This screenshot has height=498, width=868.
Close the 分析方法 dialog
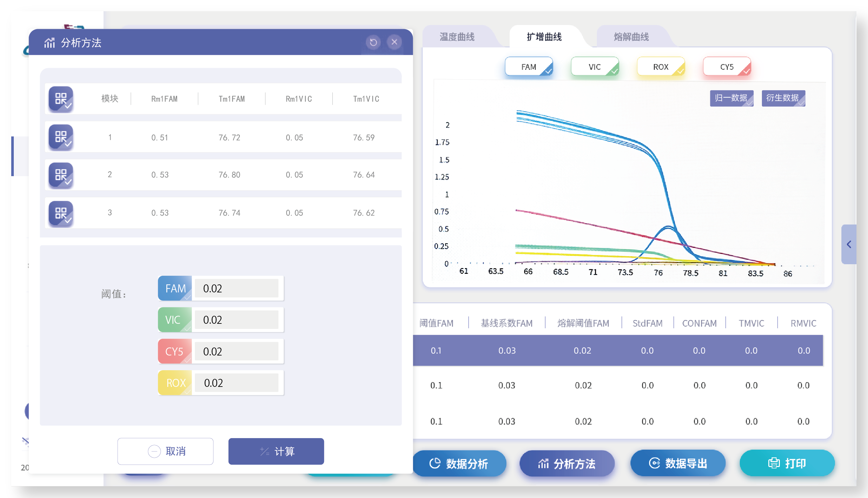(394, 42)
